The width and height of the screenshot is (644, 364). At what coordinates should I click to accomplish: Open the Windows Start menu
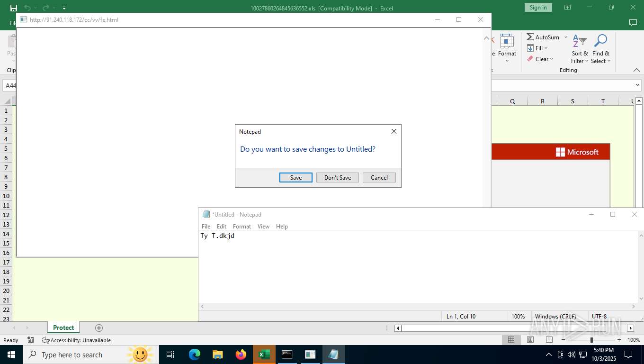click(x=11, y=355)
